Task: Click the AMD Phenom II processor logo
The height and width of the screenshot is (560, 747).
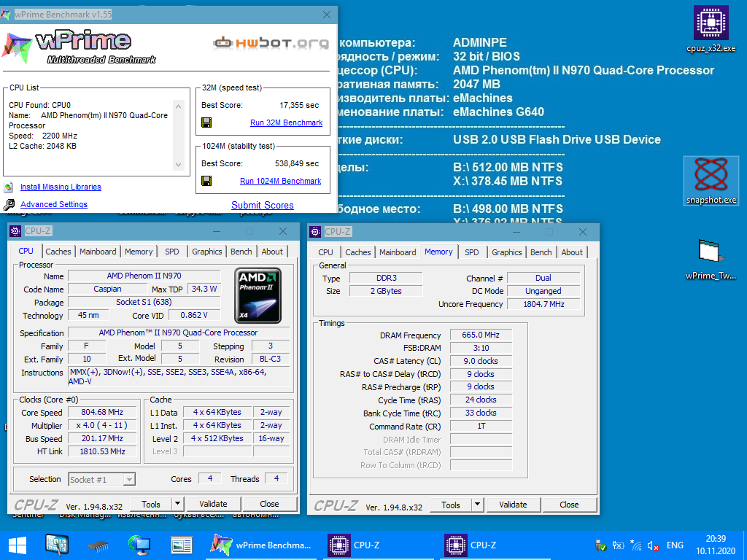Action: [x=258, y=296]
